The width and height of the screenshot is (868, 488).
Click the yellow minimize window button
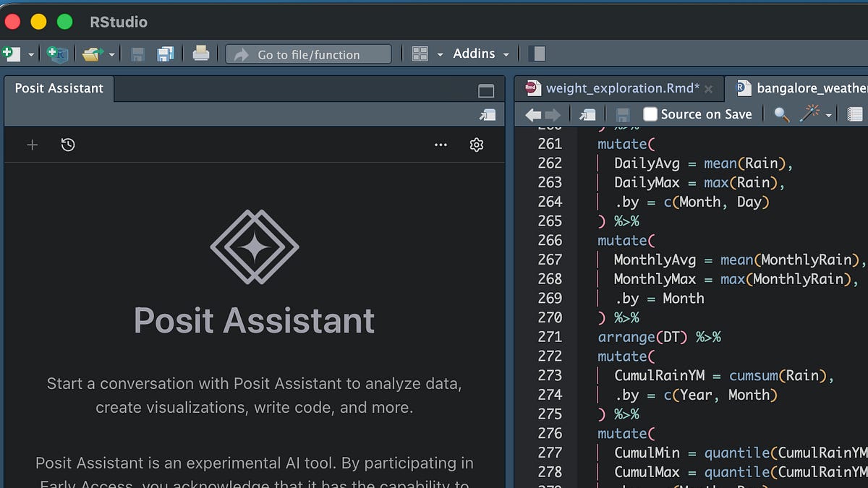tap(38, 22)
